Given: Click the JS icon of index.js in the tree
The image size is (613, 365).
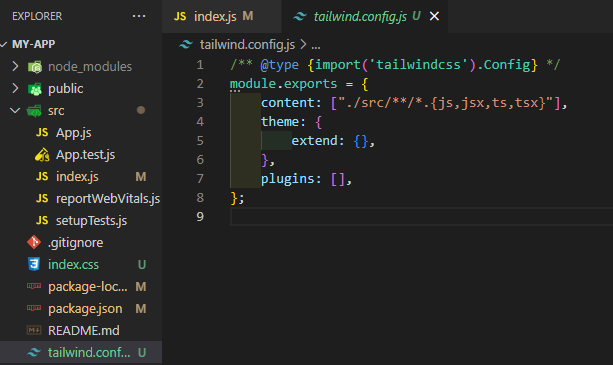Looking at the screenshot, I should point(42,177).
